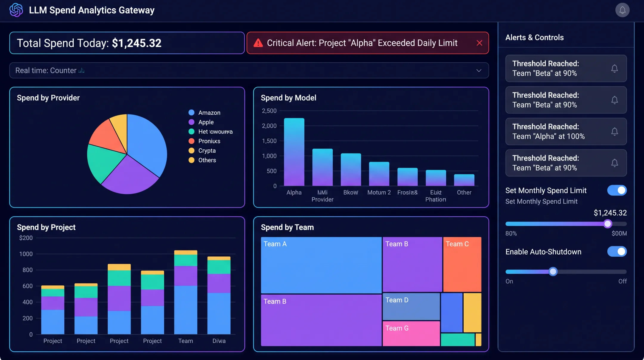Click the LLM Spend Analytics Gateway title
This screenshot has width=644, height=360.
92,10
